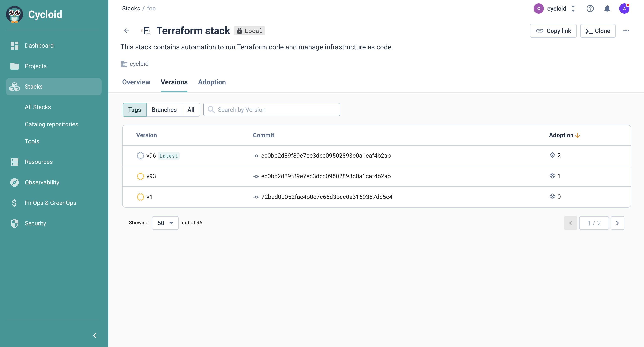Click the 'out of 96' text
Image resolution: width=644 pixels, height=347 pixels.
click(192, 223)
